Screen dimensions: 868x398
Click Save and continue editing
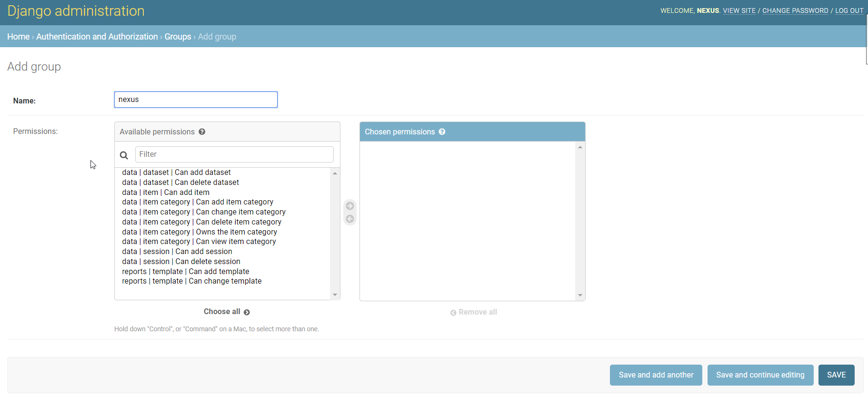[x=760, y=375]
